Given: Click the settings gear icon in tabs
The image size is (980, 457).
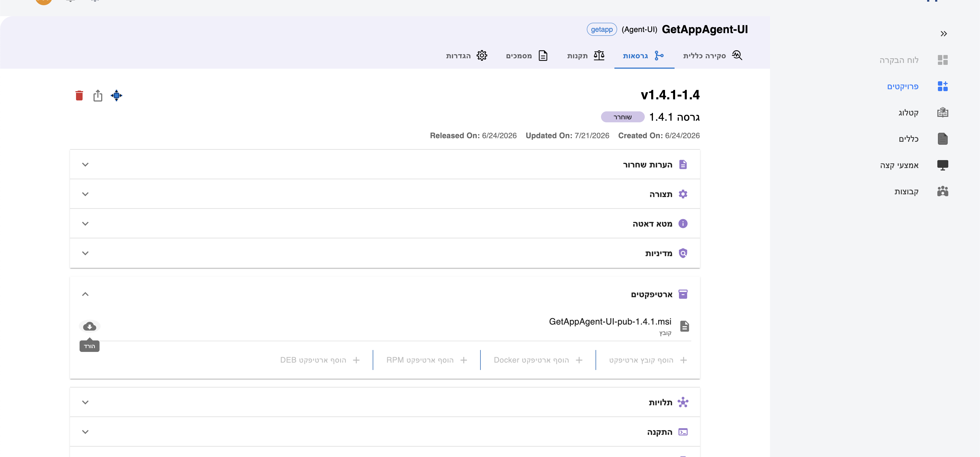Looking at the screenshot, I should click(x=482, y=56).
